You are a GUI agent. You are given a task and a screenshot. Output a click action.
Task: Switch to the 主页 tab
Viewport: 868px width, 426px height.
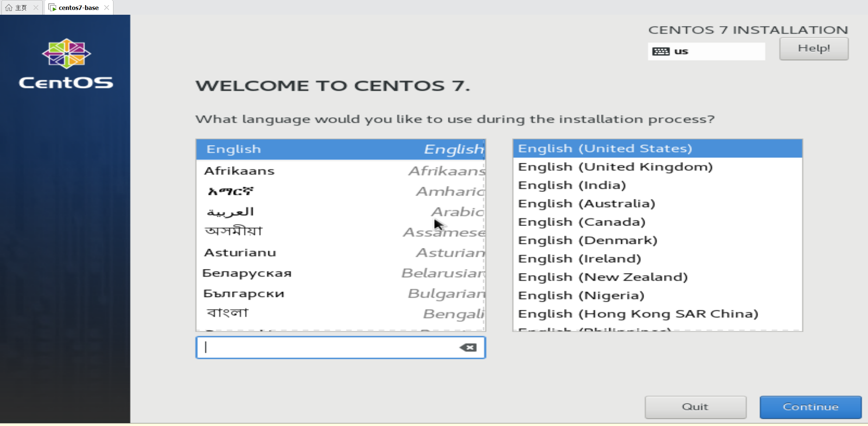pos(22,7)
